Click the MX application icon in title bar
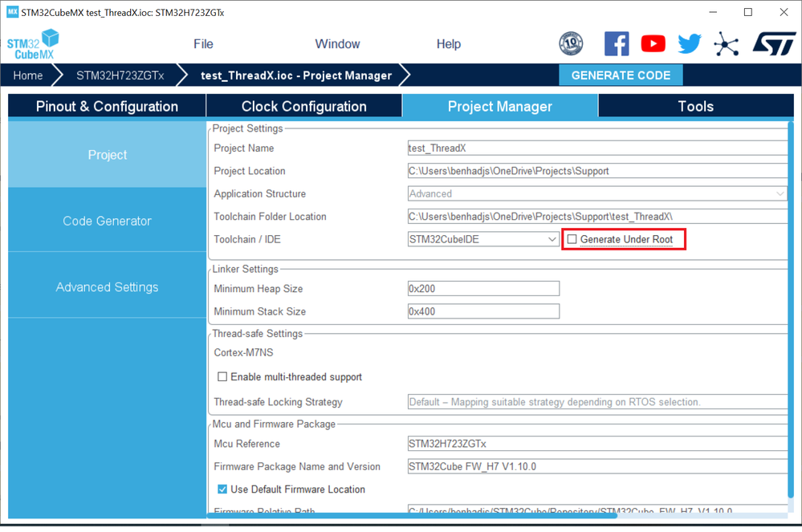 [12, 12]
